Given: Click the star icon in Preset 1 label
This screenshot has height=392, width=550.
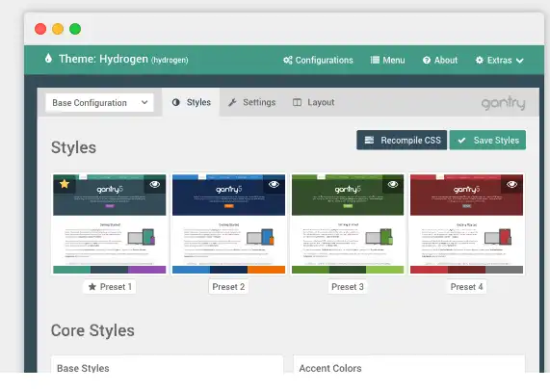Looking at the screenshot, I should pos(92,287).
